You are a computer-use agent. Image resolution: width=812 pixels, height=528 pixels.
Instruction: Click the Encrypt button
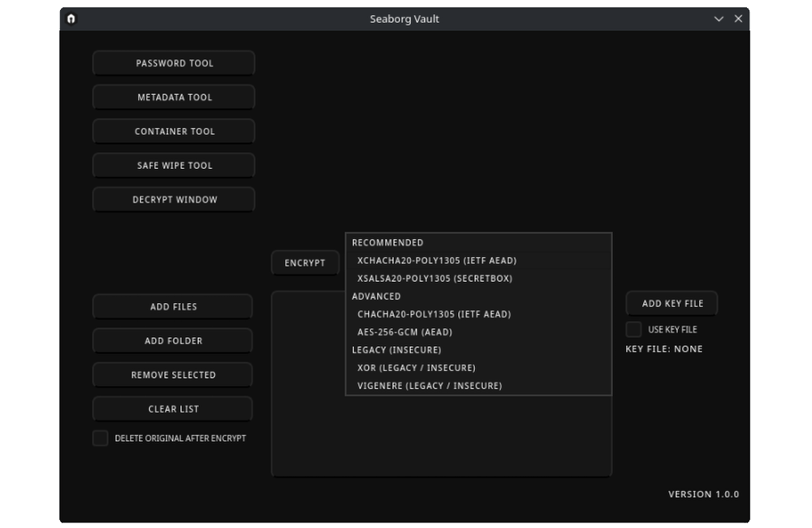pyautogui.click(x=305, y=263)
